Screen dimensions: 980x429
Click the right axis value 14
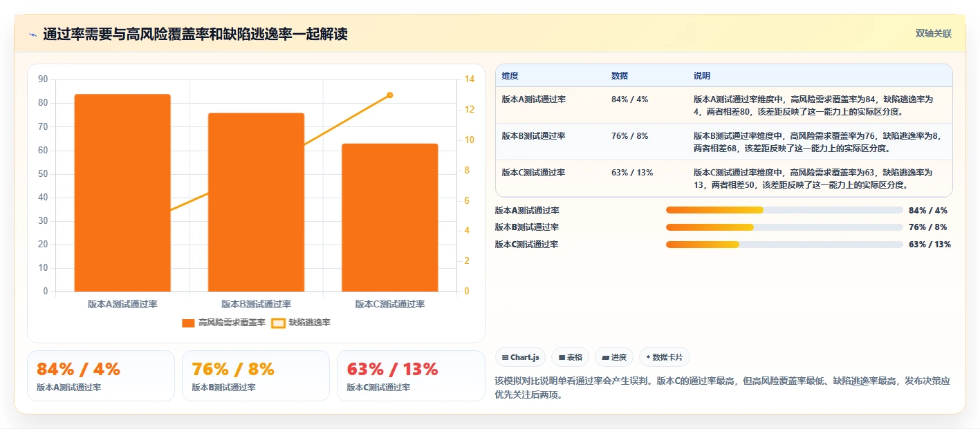(x=469, y=79)
